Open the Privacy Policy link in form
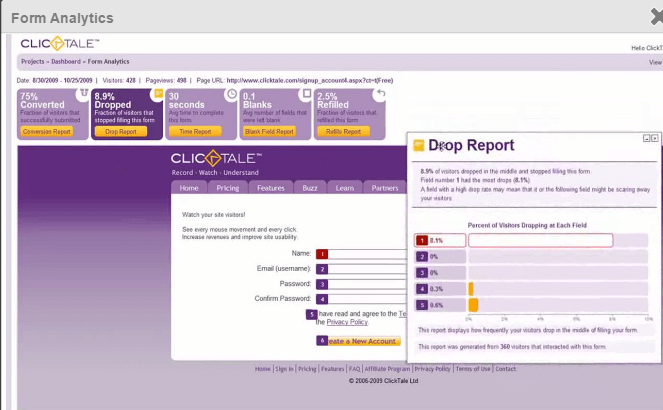The width and height of the screenshot is (663, 410). tap(347, 322)
